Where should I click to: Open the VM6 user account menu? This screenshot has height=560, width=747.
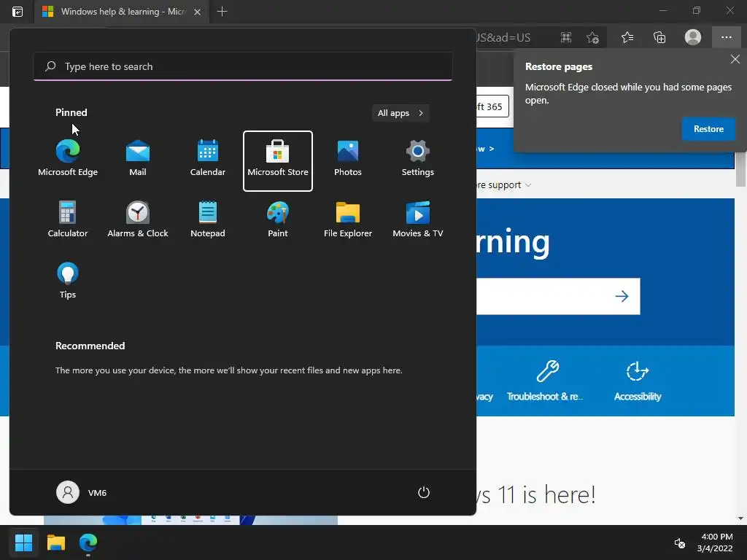(x=82, y=492)
